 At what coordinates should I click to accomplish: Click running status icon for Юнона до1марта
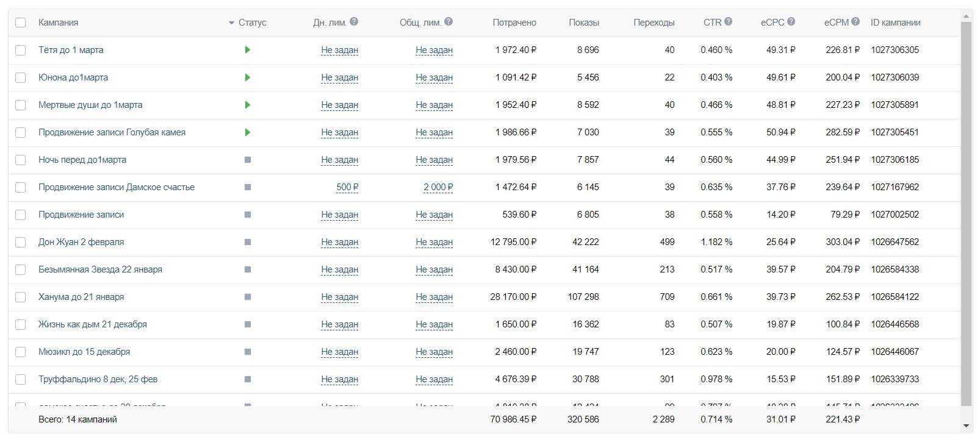[247, 77]
